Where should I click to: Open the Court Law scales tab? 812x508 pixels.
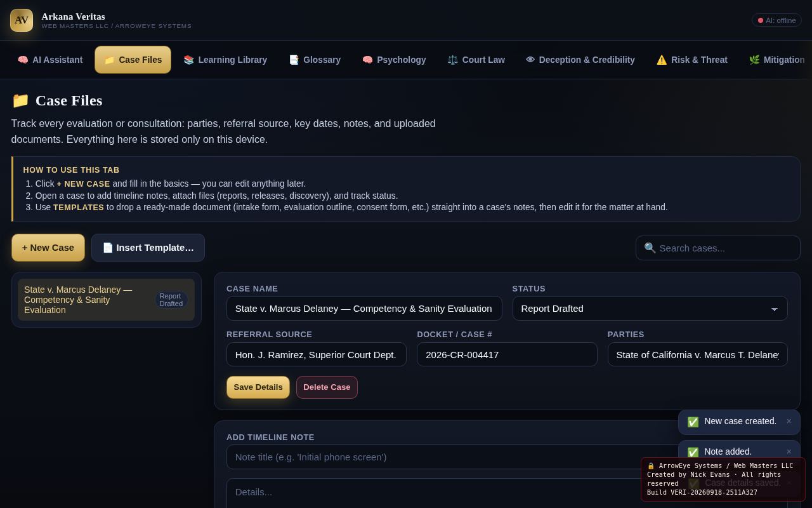(x=476, y=60)
